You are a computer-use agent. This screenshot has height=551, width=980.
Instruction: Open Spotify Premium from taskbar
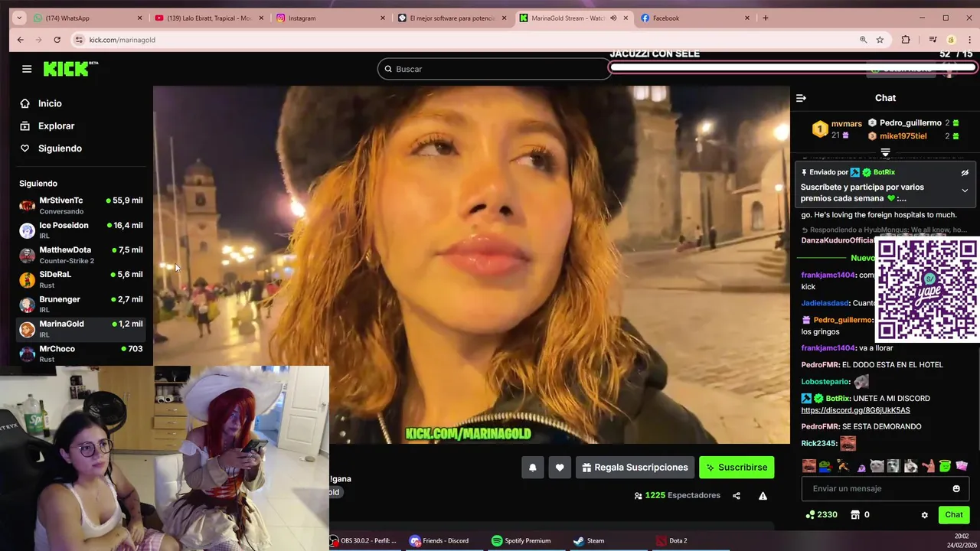pos(521,540)
